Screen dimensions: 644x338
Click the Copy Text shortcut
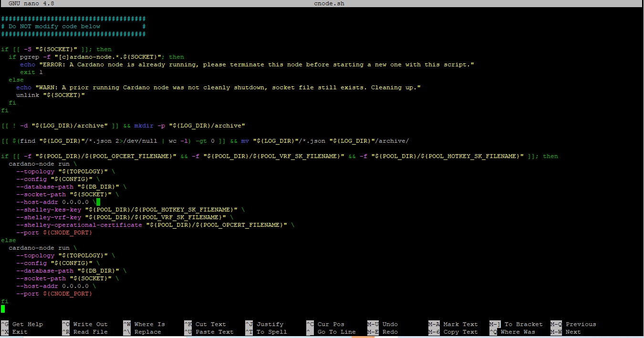coord(453,332)
